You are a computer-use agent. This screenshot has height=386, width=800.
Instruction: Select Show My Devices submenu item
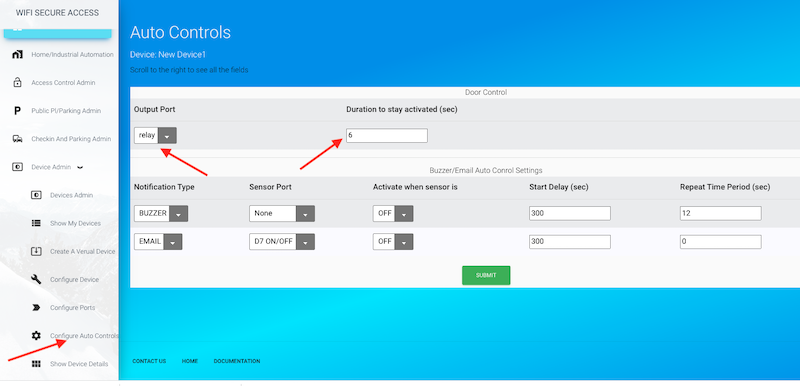point(76,223)
